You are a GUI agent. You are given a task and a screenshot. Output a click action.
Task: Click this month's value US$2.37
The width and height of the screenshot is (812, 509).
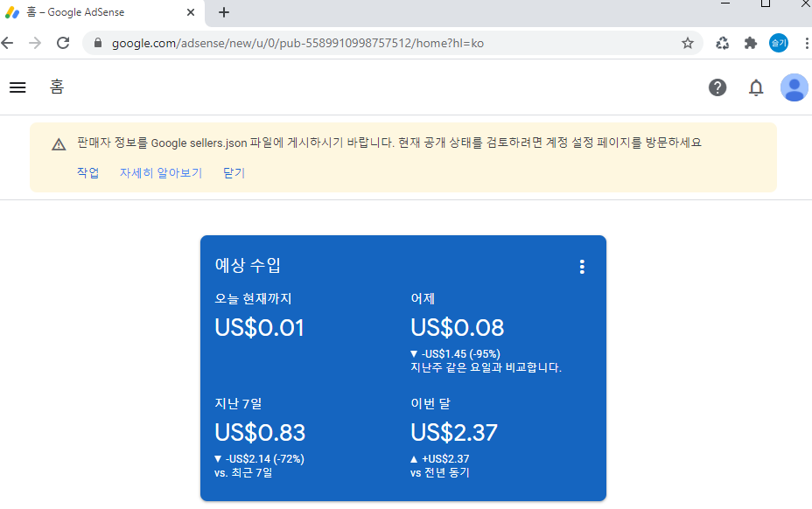pos(454,432)
